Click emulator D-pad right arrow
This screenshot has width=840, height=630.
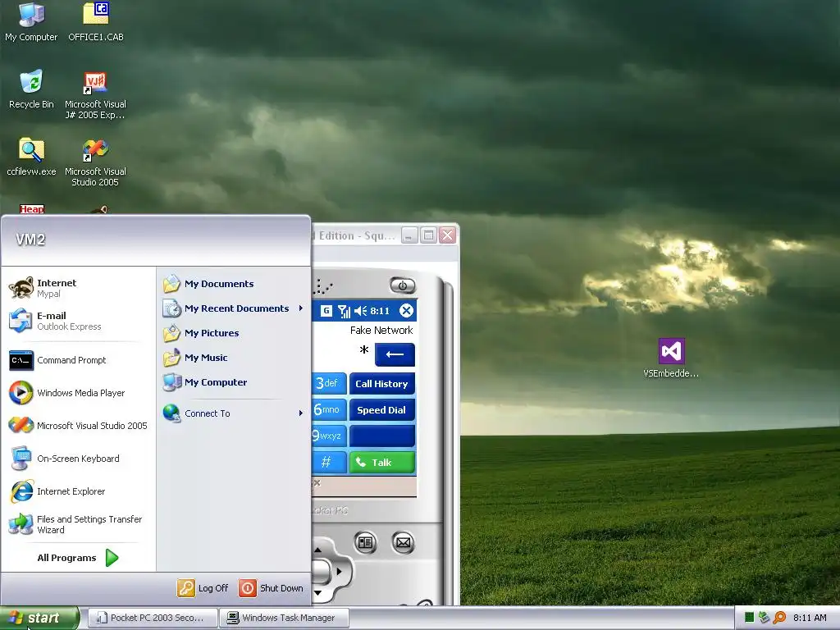(339, 572)
